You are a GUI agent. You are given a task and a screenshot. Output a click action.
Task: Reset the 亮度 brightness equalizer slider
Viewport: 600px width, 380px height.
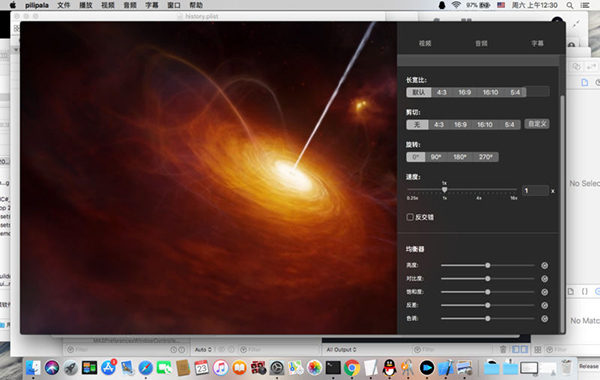(x=545, y=266)
